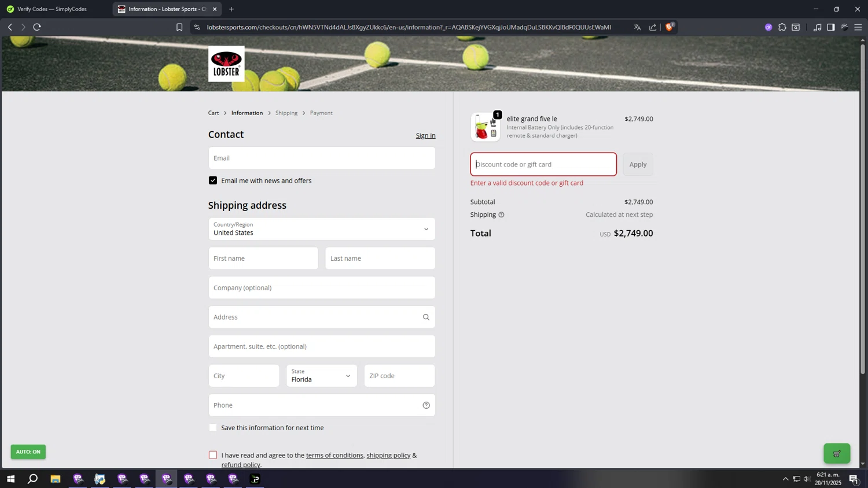Select Payment breadcrumb step

[321, 113]
